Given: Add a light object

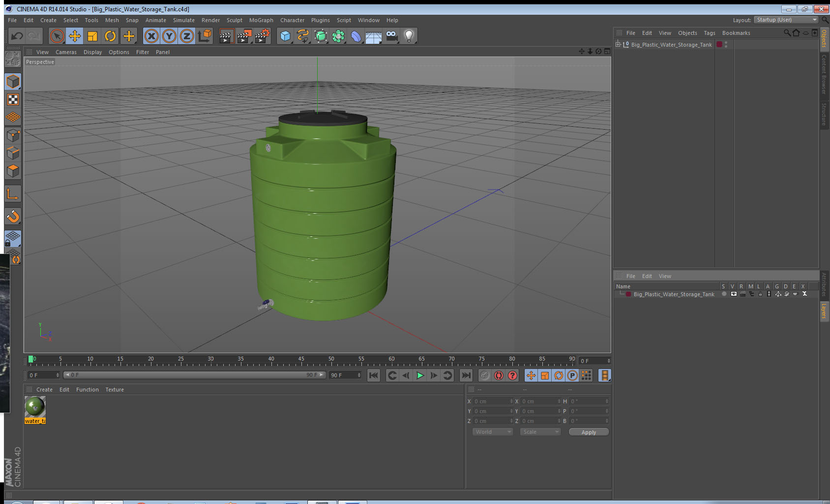Looking at the screenshot, I should point(409,36).
